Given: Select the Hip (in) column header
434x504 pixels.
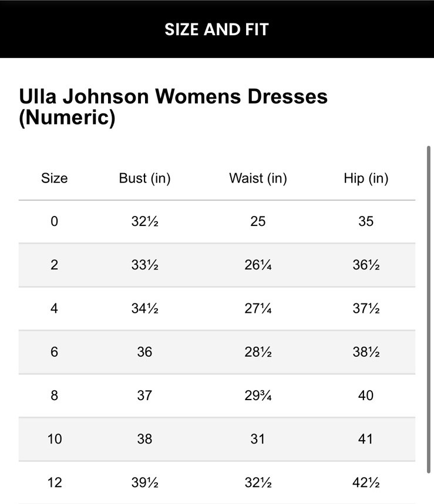Looking at the screenshot, I should [x=366, y=178].
